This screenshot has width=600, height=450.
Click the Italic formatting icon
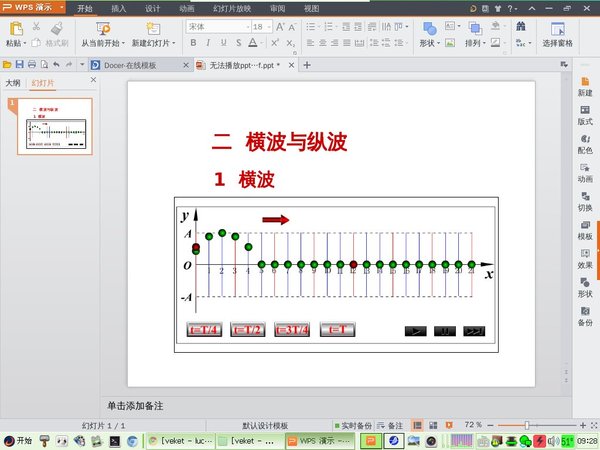[x=208, y=43]
